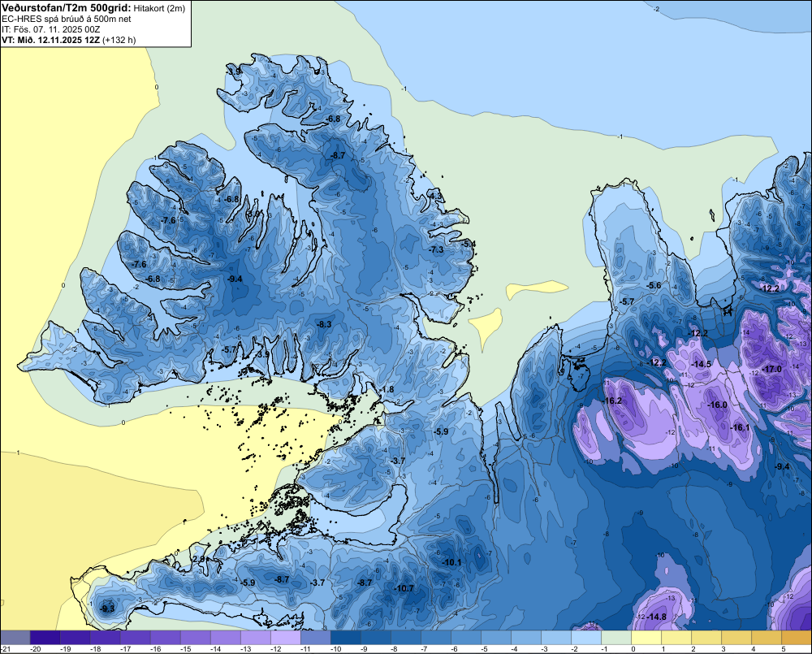Click the '-15' legend scale label
Screen dimensions: 812x654
(x=186, y=649)
